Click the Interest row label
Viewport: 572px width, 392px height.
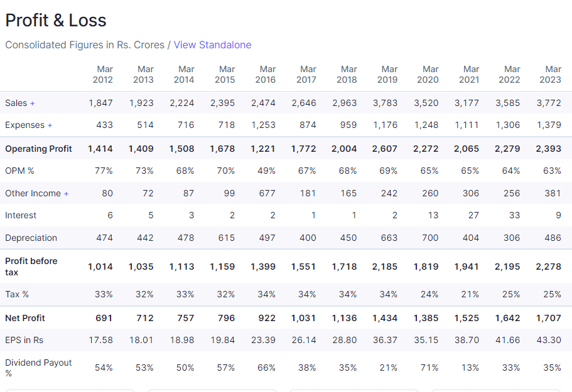pos(21,215)
